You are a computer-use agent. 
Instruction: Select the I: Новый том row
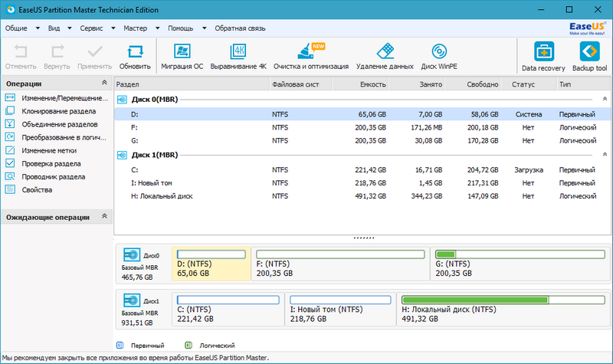(x=362, y=183)
